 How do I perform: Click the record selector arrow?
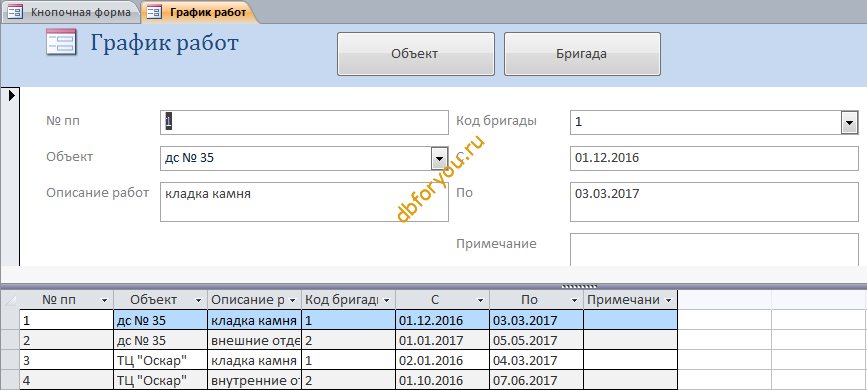[x=11, y=95]
